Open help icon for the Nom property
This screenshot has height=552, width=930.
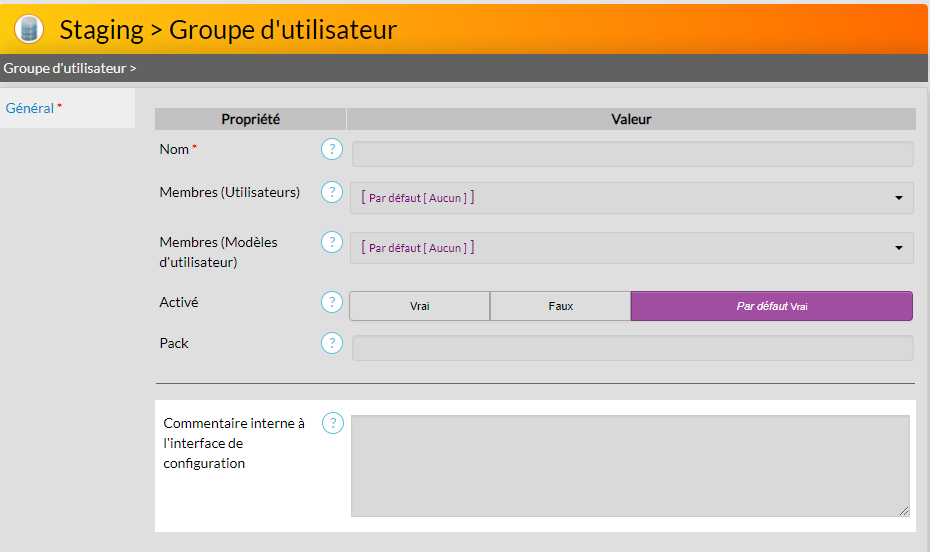click(x=332, y=150)
